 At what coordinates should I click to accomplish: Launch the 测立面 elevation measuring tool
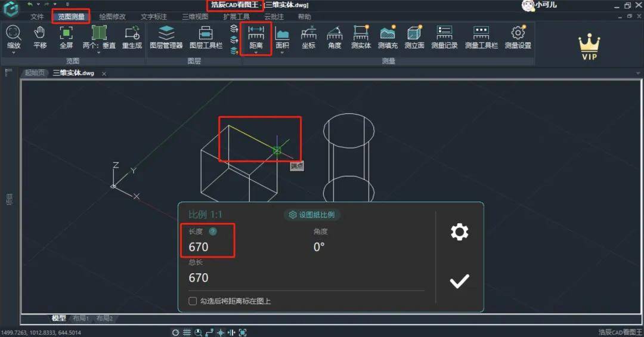coord(414,37)
